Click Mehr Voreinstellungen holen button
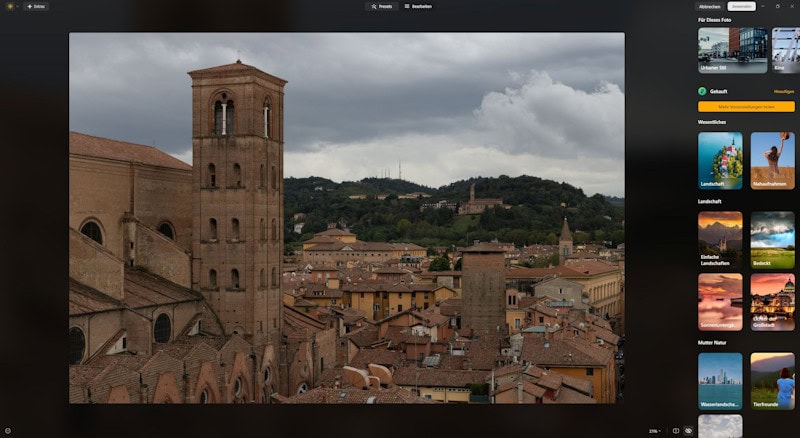Image resolution: width=800 pixels, height=438 pixels. (746, 106)
